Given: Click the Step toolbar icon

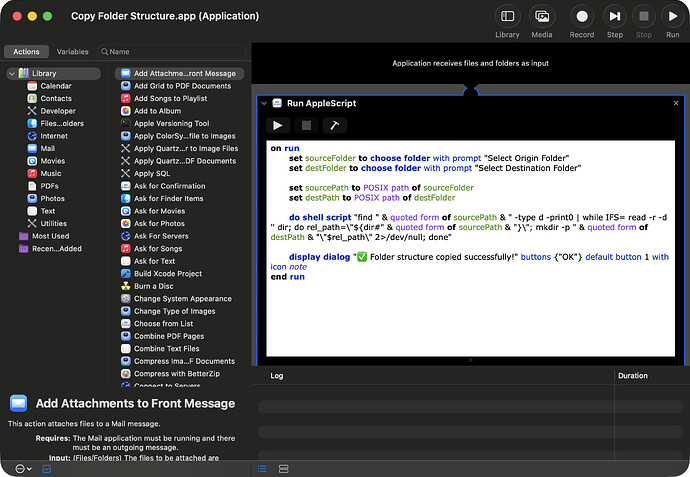Looking at the screenshot, I should (x=614, y=17).
